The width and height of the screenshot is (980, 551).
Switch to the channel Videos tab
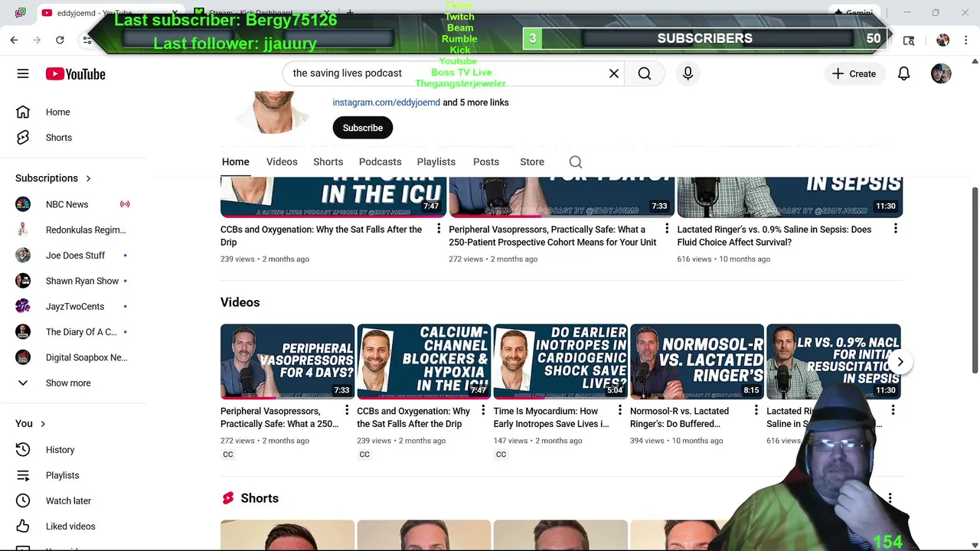point(282,161)
